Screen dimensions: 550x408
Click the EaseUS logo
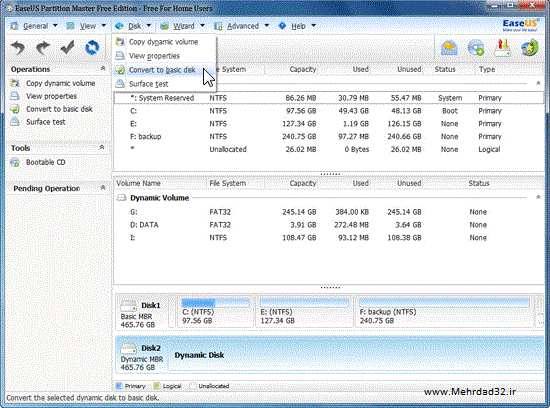coord(520,25)
